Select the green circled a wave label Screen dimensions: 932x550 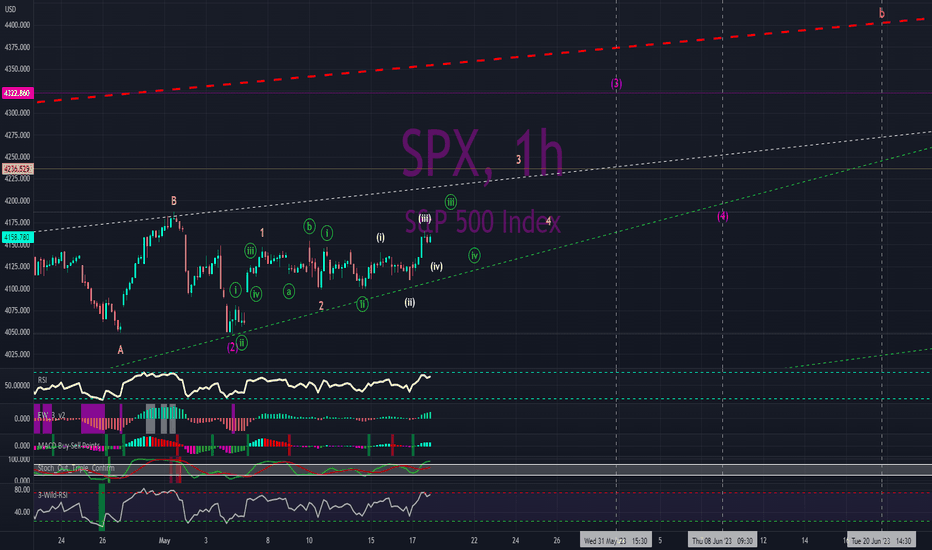pyautogui.click(x=288, y=291)
